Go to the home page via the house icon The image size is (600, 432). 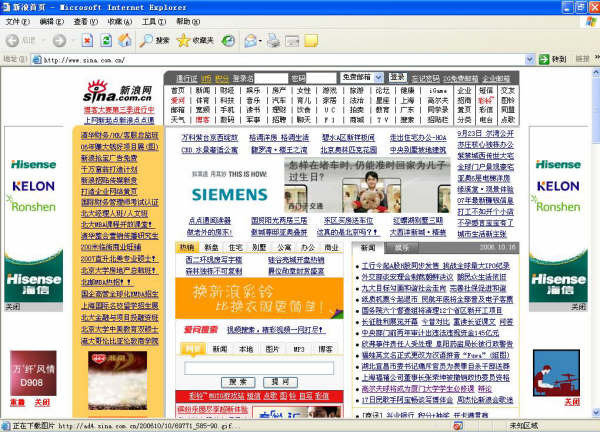[124, 40]
